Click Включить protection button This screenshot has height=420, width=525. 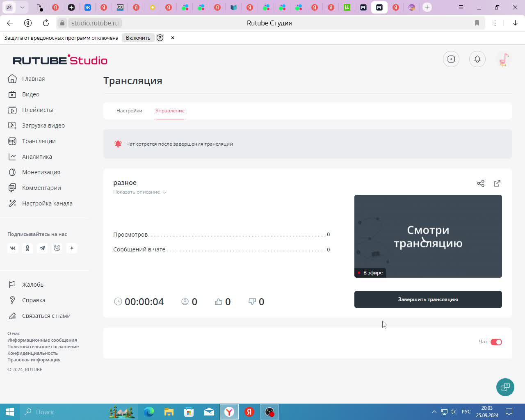click(x=138, y=38)
